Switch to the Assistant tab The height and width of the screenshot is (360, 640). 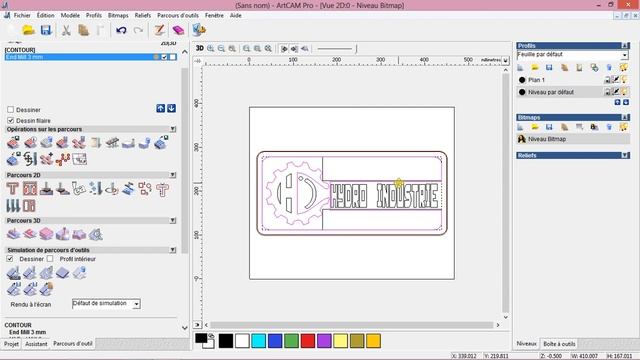(x=36, y=344)
